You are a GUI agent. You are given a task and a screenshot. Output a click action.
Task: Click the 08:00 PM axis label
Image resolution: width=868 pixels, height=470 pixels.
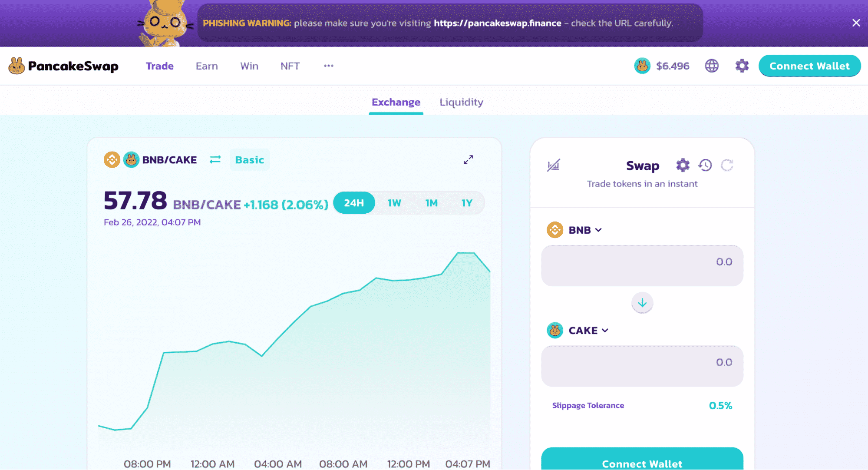pyautogui.click(x=147, y=464)
